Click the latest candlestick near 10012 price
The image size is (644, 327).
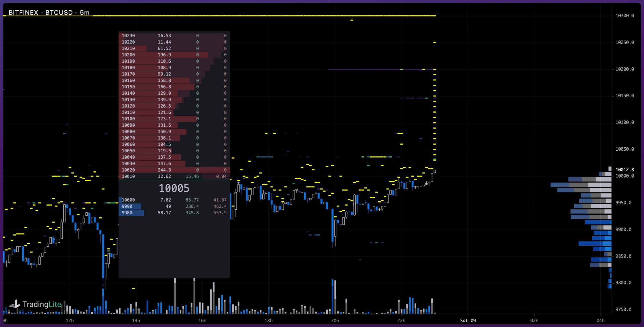[x=434, y=172]
